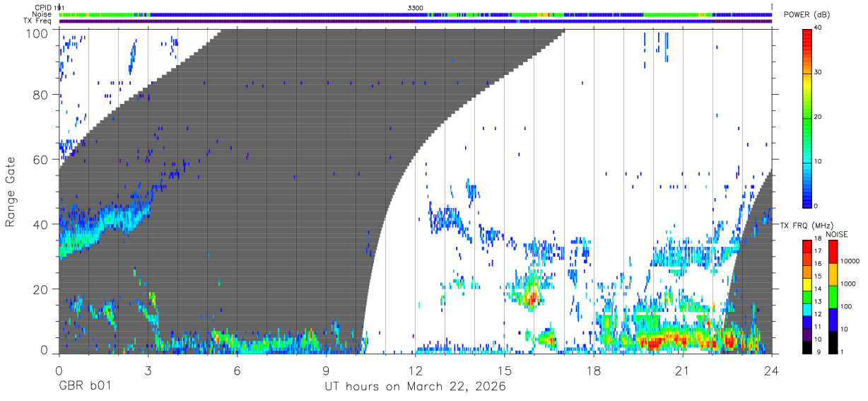
Task: Click the 3 tick label on UT hours axis
Action: [148, 371]
